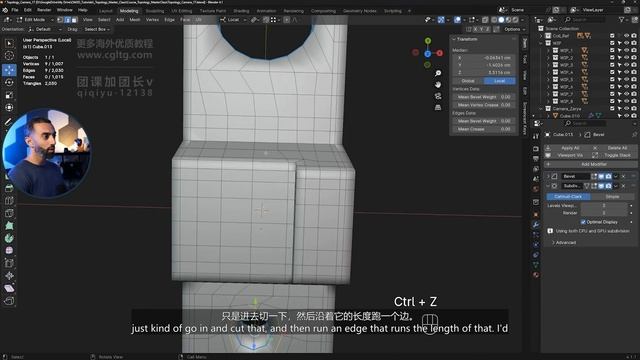
Task: Open the Render menu
Action: coord(44,10)
